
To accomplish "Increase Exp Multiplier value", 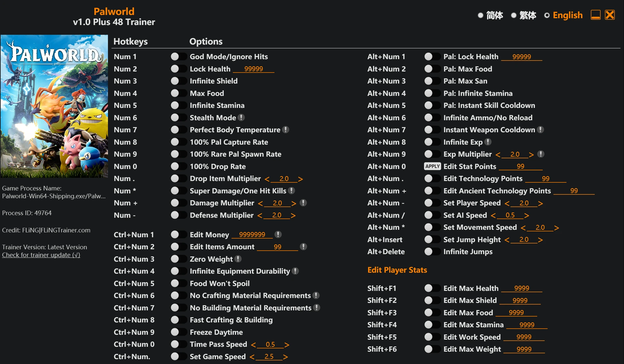I will pyautogui.click(x=531, y=155).
